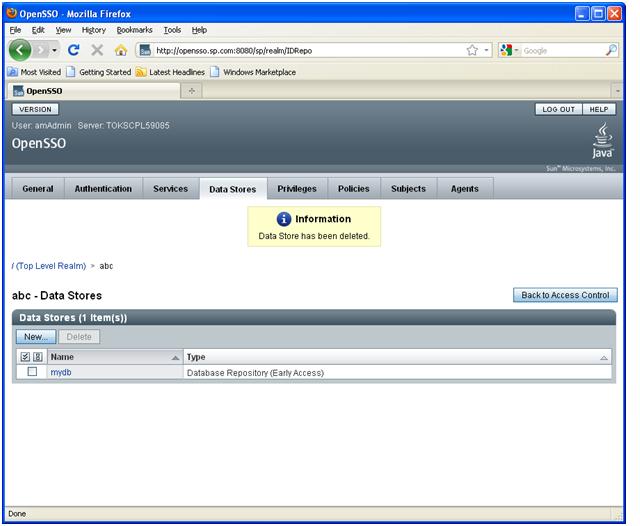The width and height of the screenshot is (640, 526).
Task: Click the Firefox logo in title bar
Action: click(12, 13)
